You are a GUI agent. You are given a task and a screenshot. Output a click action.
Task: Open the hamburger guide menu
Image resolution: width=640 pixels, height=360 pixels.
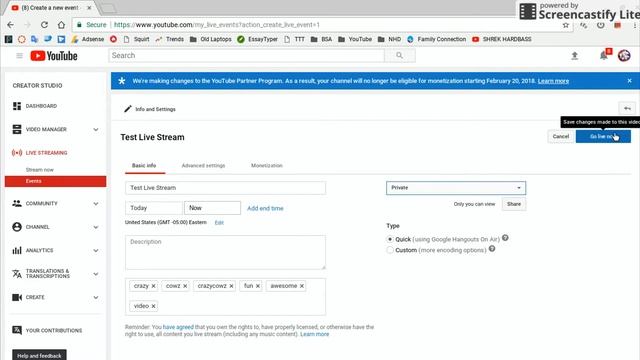point(19,56)
